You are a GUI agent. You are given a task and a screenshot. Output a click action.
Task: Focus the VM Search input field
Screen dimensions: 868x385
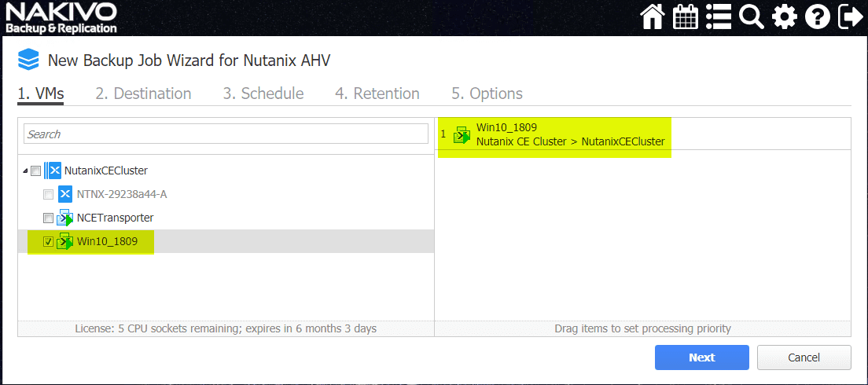click(226, 134)
